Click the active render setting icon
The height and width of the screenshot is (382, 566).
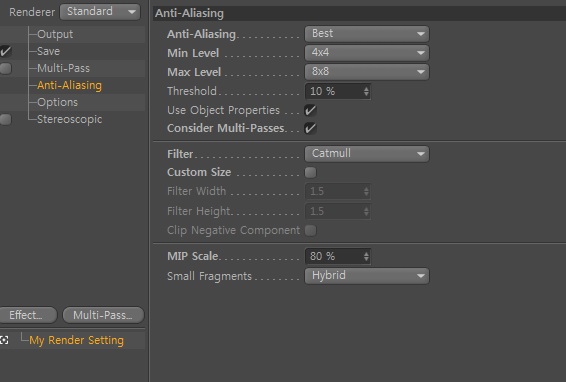[x=4, y=340]
